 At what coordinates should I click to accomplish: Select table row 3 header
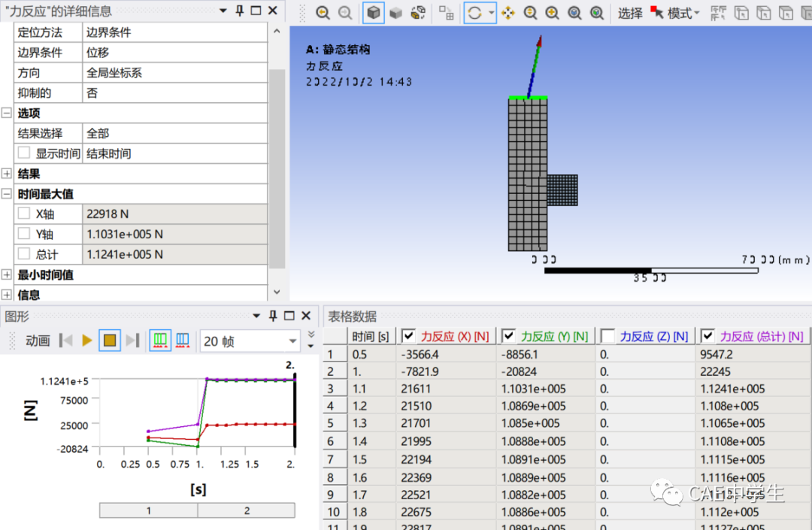point(335,389)
